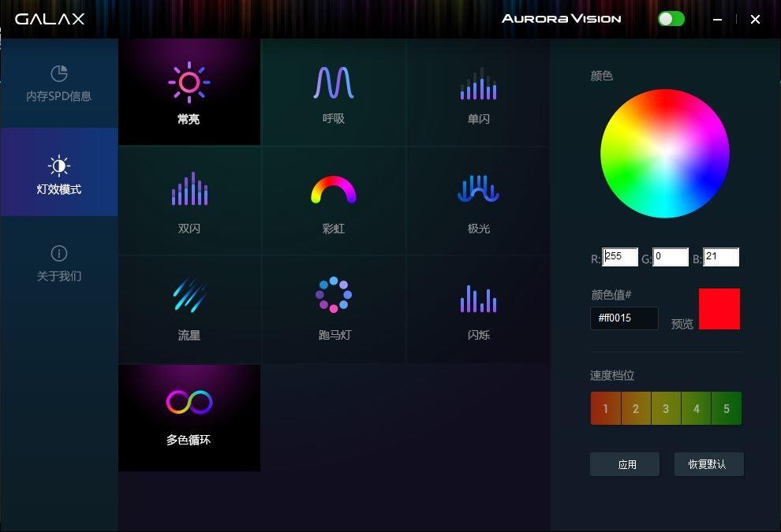The image size is (781, 532).
Task: Click the R value input field
Action: [619, 257]
